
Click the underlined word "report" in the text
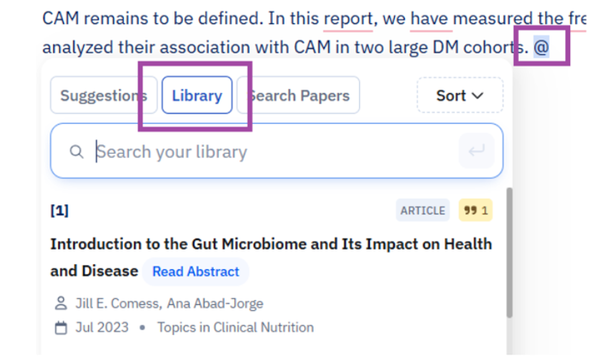(350, 17)
